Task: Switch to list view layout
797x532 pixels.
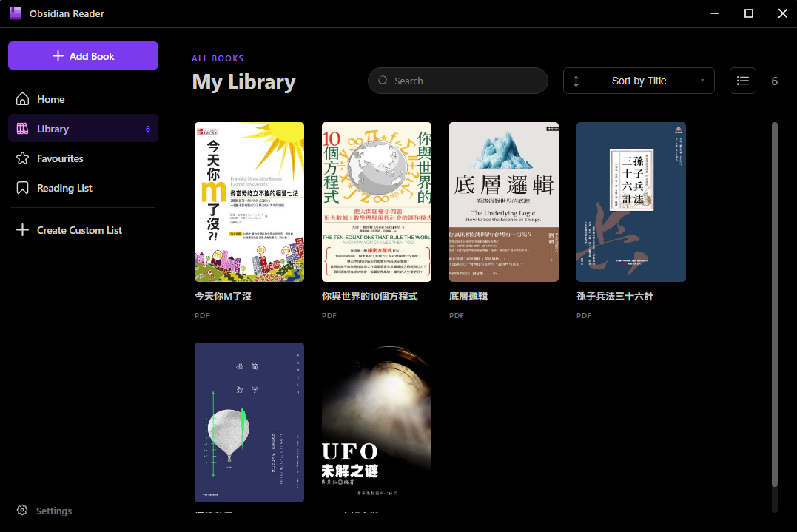Action: tap(743, 81)
